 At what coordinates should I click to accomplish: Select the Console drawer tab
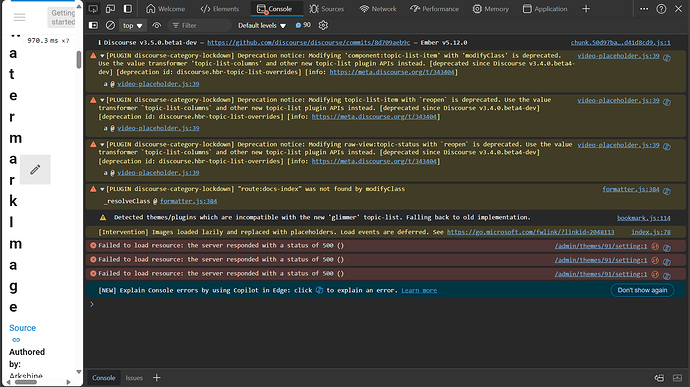pyautogui.click(x=103, y=378)
